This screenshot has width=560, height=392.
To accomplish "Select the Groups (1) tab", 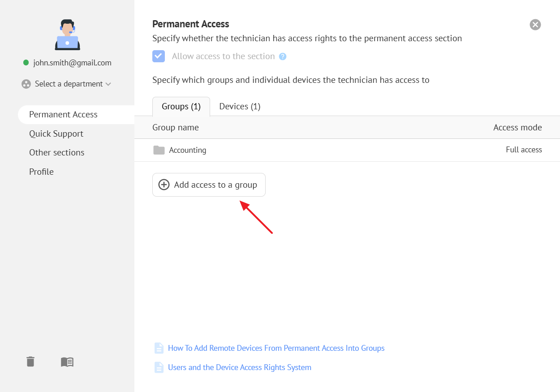I will pyautogui.click(x=181, y=107).
